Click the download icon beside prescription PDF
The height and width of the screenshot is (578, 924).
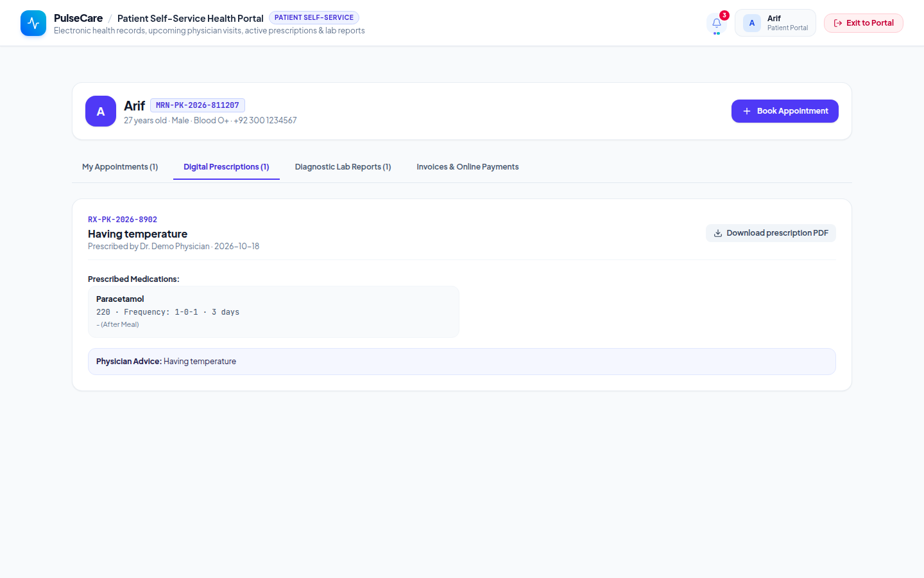(x=718, y=233)
